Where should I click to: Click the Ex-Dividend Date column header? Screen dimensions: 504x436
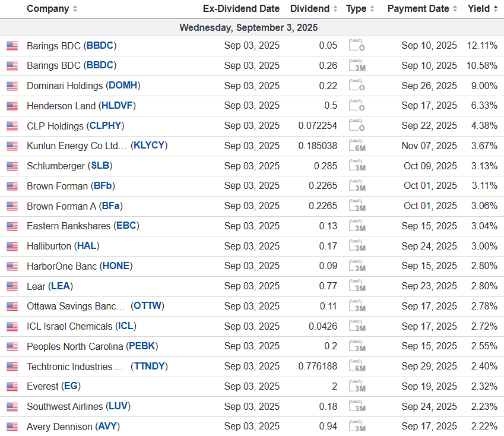[x=240, y=9]
